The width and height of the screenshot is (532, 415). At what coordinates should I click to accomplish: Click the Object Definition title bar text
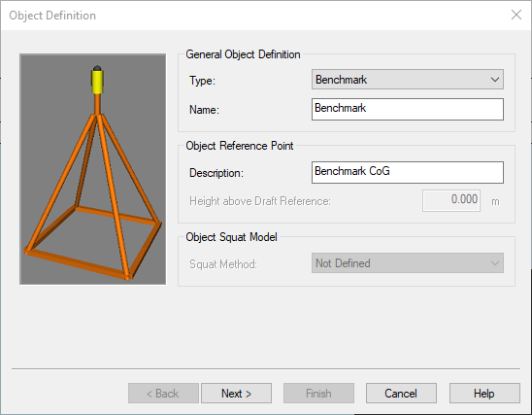[52, 16]
